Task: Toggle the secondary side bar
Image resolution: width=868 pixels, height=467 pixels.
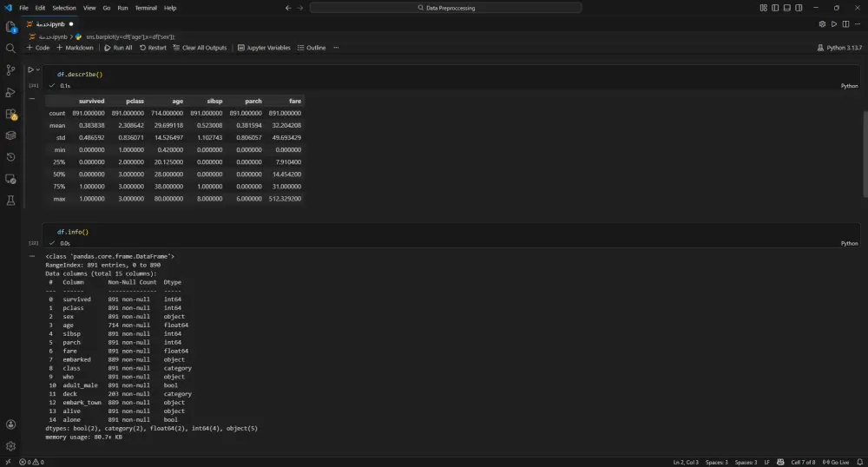Action: tap(799, 8)
